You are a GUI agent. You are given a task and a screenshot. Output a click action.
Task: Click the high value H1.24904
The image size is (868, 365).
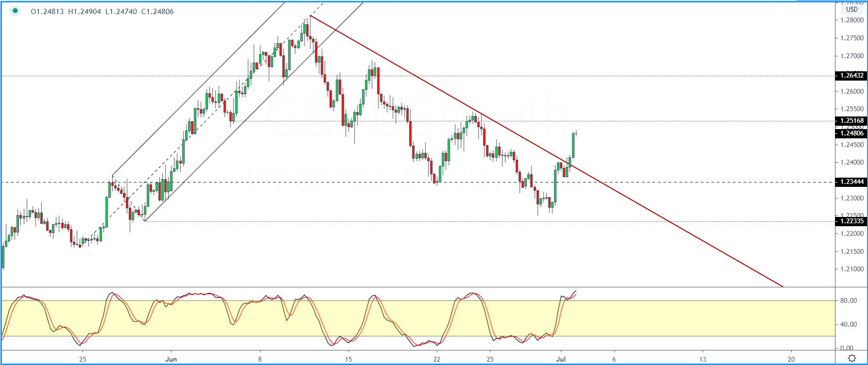[85, 11]
